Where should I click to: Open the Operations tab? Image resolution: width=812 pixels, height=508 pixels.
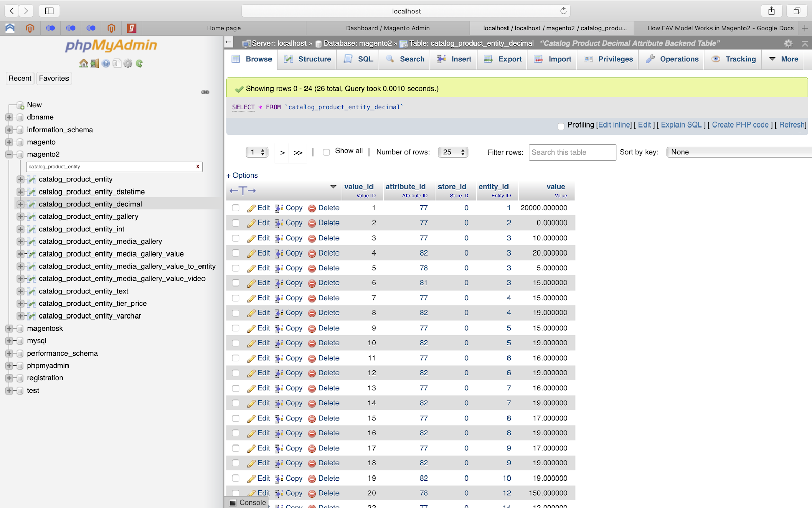point(672,59)
